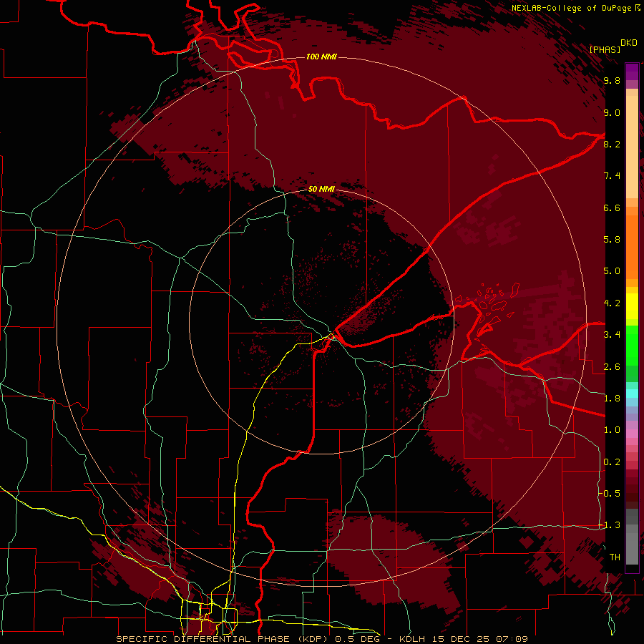Click the 9.0 value on the color scale
644x644 pixels.
pos(612,112)
